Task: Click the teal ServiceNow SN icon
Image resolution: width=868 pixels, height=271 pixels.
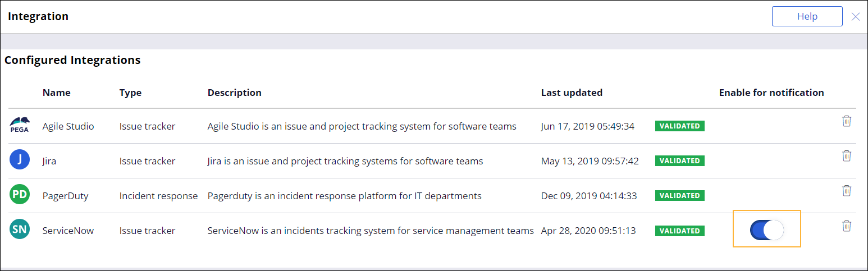Action: pos(20,230)
